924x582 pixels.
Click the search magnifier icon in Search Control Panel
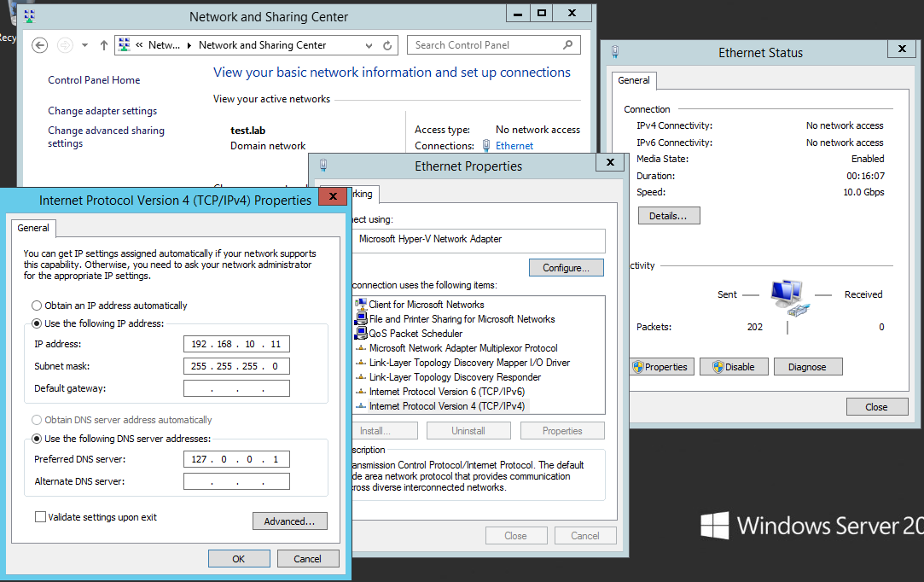pyautogui.click(x=568, y=45)
